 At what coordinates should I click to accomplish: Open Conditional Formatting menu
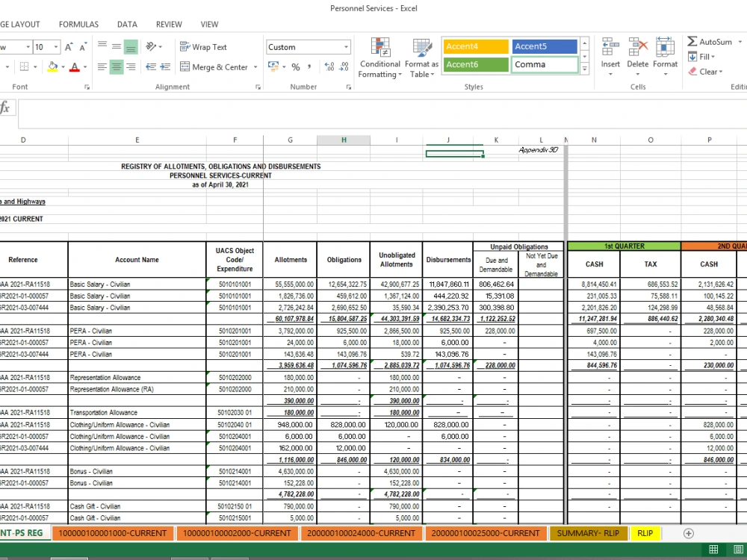click(379, 58)
